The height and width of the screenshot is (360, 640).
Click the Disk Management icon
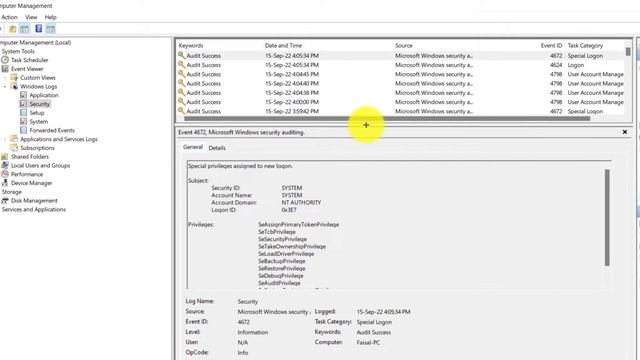tap(5, 200)
